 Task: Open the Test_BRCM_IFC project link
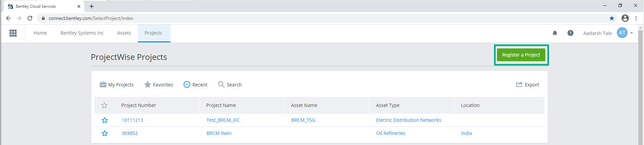coord(223,120)
